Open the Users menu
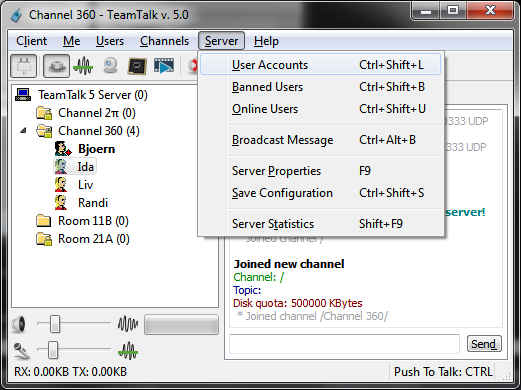 point(110,41)
